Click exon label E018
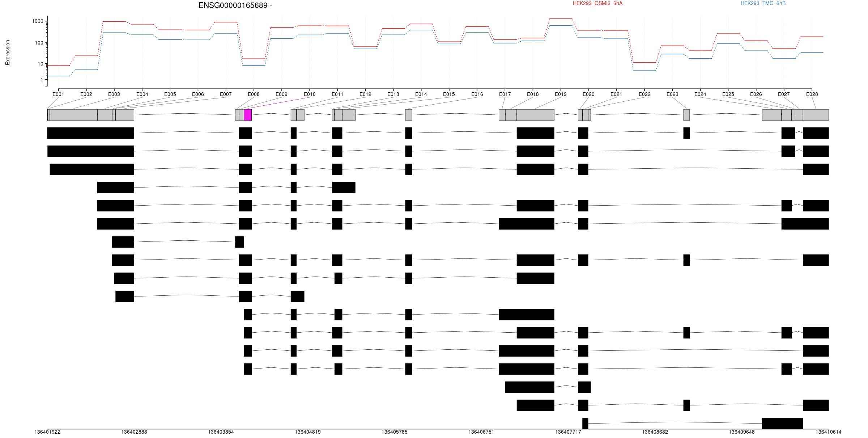The height and width of the screenshot is (438, 868). [x=533, y=94]
